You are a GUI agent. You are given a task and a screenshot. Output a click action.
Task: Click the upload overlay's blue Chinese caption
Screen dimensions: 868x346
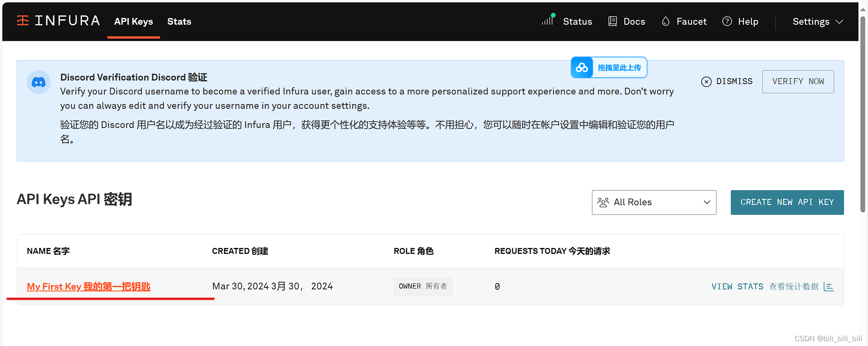click(x=619, y=68)
